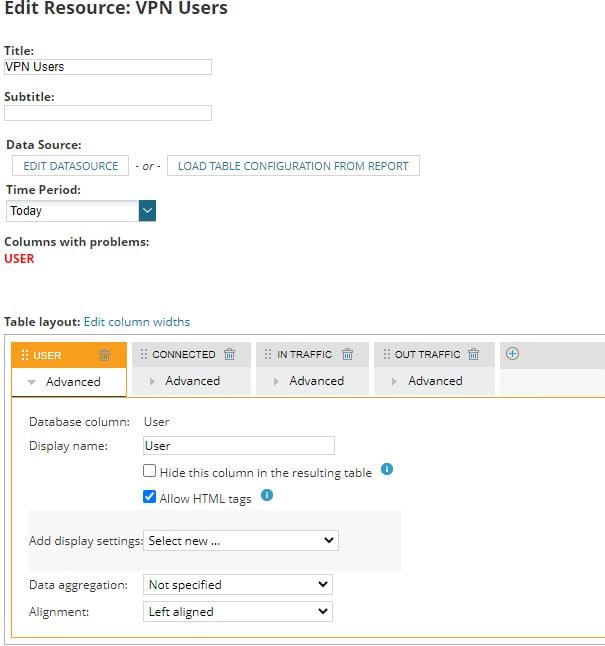Image resolution: width=605 pixels, height=646 pixels.
Task: Open the Edit column widths link
Action: pos(137,322)
